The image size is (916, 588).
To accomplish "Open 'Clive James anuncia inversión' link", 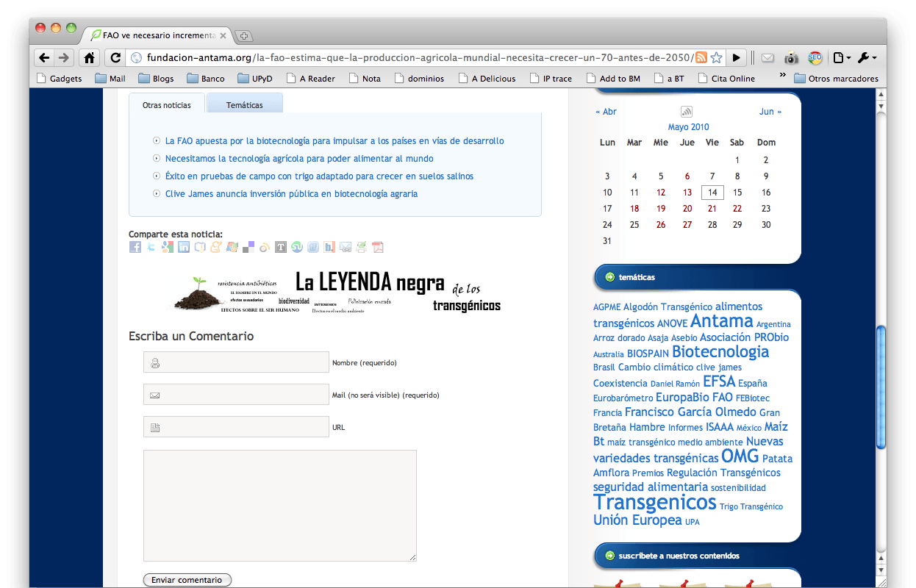I will tap(291, 194).
